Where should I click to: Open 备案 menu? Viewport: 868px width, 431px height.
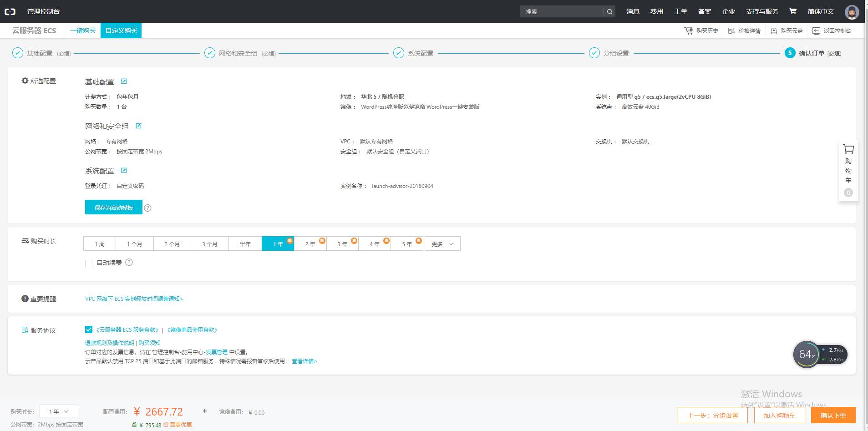coord(705,11)
